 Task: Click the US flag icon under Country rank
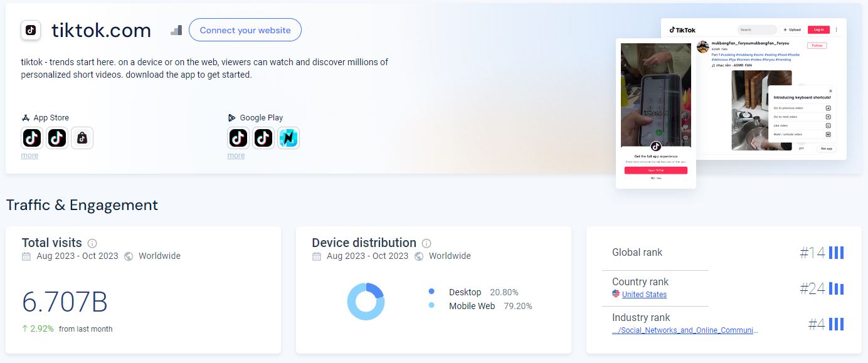(x=616, y=294)
